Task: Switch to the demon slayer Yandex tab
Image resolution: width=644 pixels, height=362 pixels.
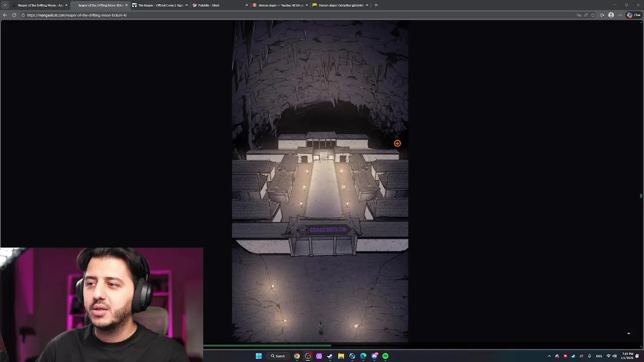Action: coord(280,5)
